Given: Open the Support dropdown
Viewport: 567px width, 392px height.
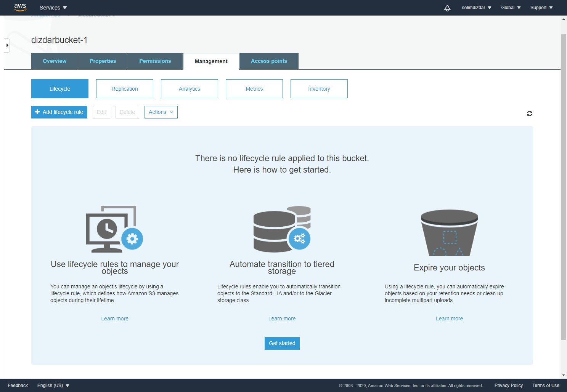Looking at the screenshot, I should [541, 8].
